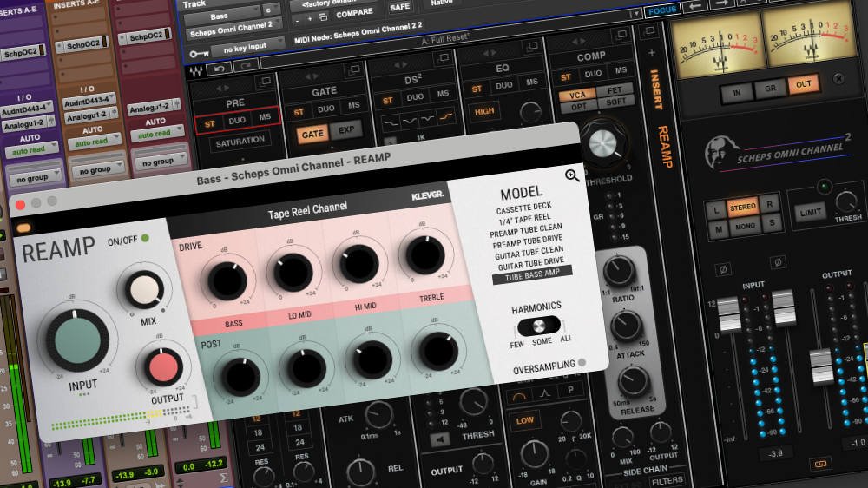Select MS mode in GATE module

tap(354, 105)
